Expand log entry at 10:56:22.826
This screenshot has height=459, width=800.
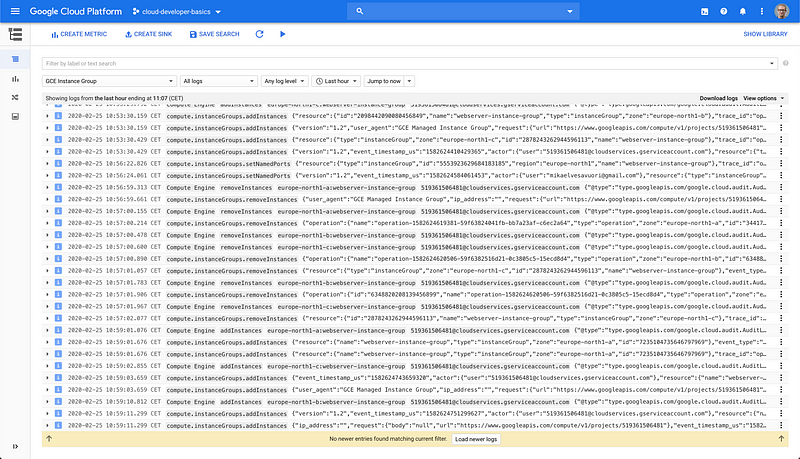tap(47, 163)
